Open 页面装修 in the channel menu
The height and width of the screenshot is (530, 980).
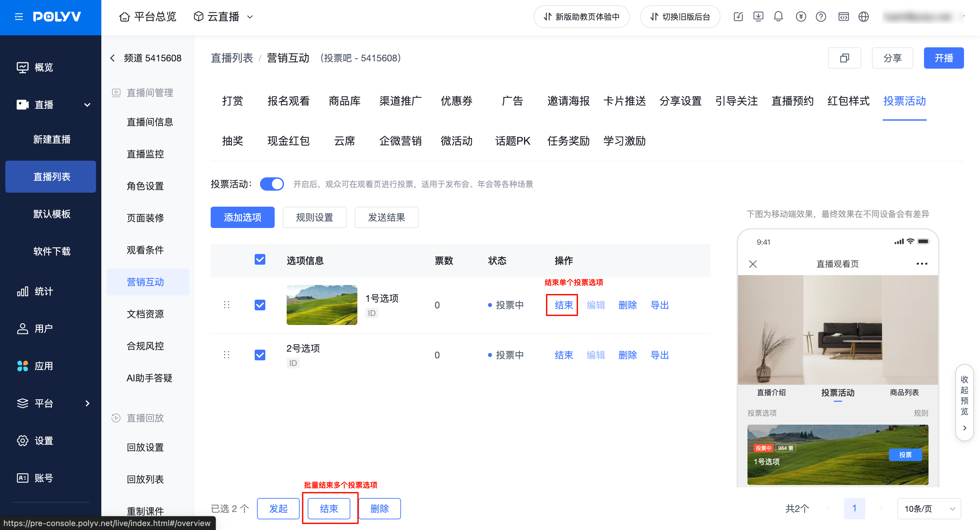[x=145, y=218]
